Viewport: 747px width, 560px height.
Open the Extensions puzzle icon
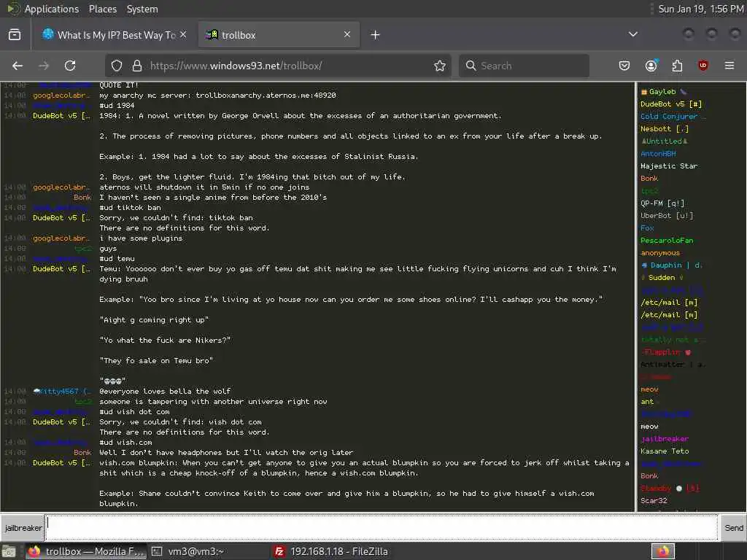677,66
